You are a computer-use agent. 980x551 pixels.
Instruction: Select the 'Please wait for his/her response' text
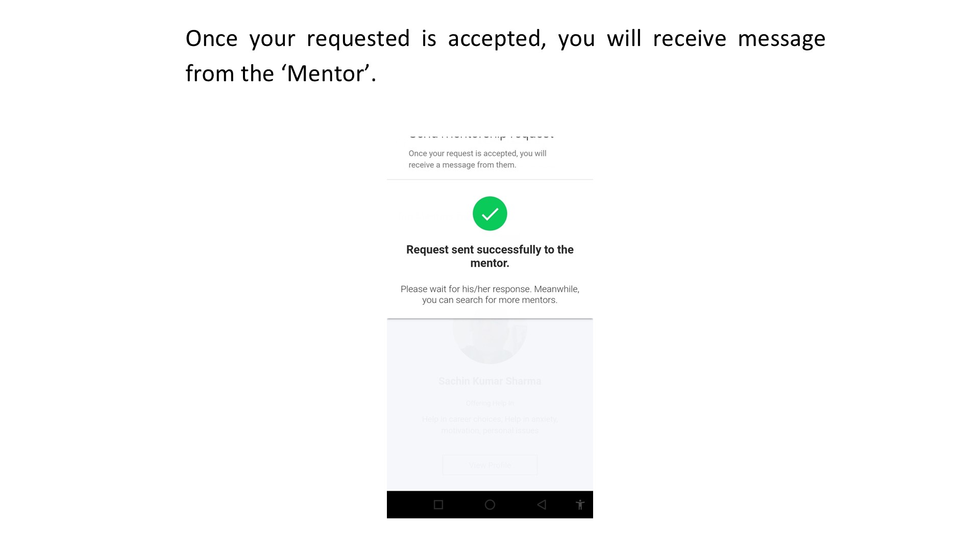pos(490,289)
